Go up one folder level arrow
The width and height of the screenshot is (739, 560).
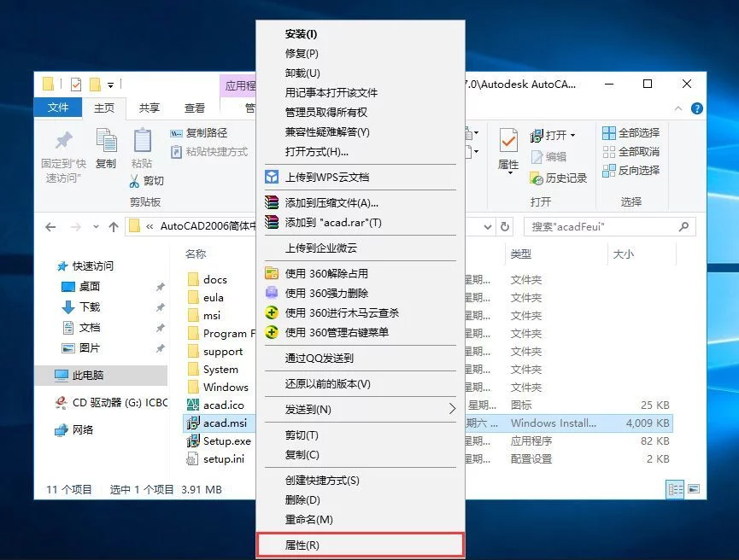(114, 227)
